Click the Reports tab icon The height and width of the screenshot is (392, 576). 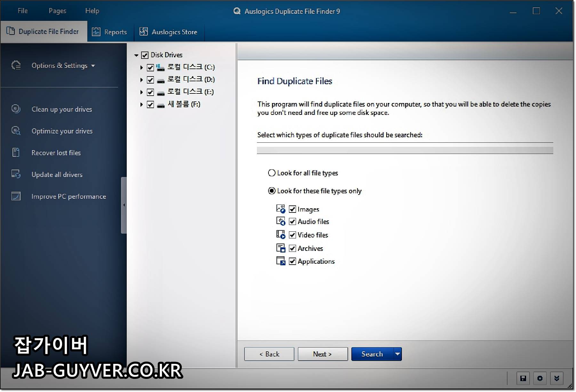point(96,32)
